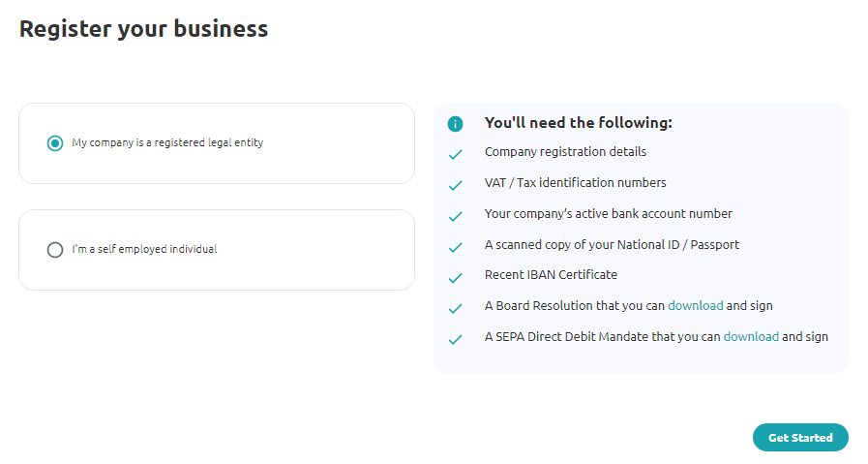Viewport: 868px width, 464px height.
Task: Click checkmark beside National ID / Passport item
Action: coord(455,248)
